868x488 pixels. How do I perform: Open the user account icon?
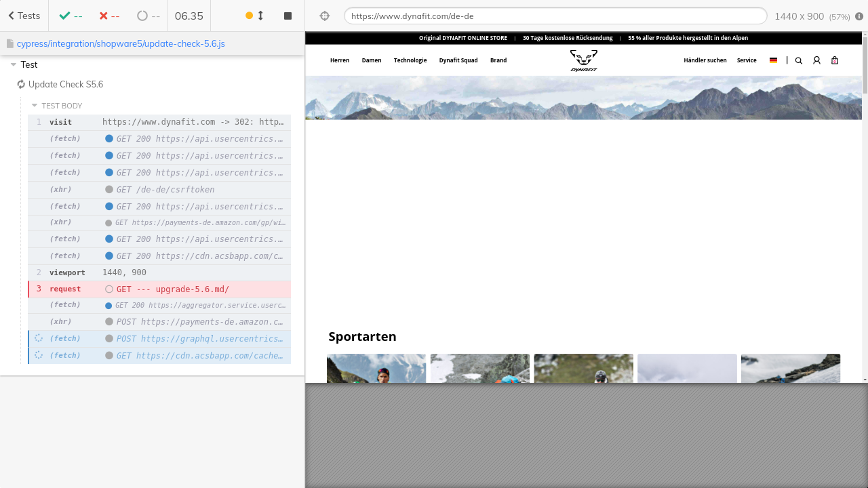[816, 60]
